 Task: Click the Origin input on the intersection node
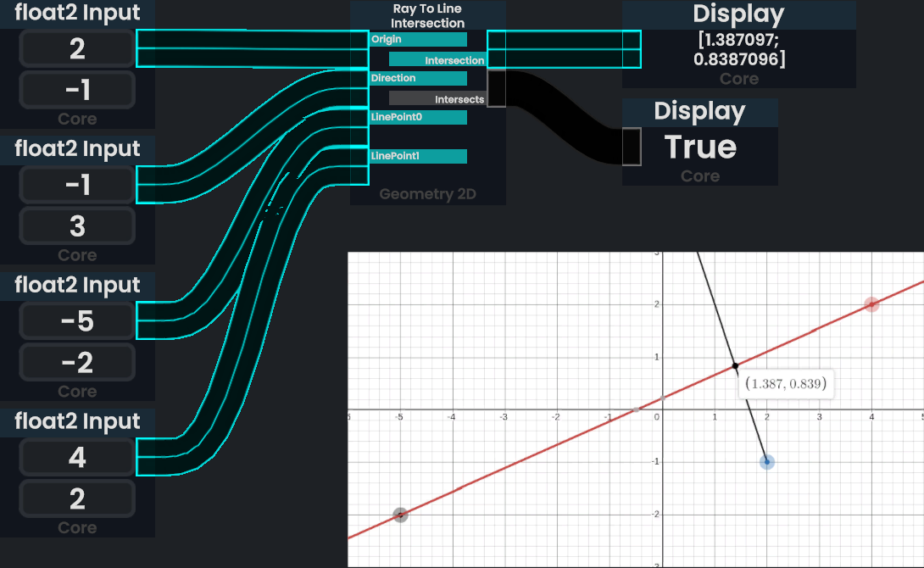point(418,39)
